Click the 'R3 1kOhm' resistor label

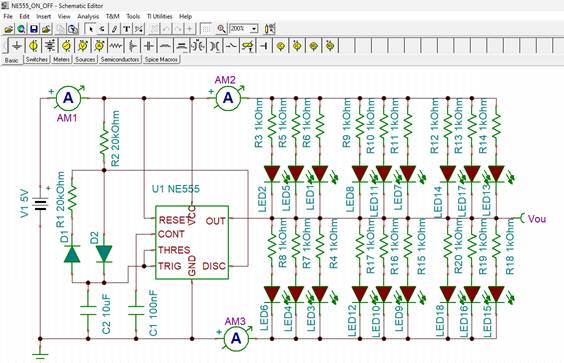[259, 123]
